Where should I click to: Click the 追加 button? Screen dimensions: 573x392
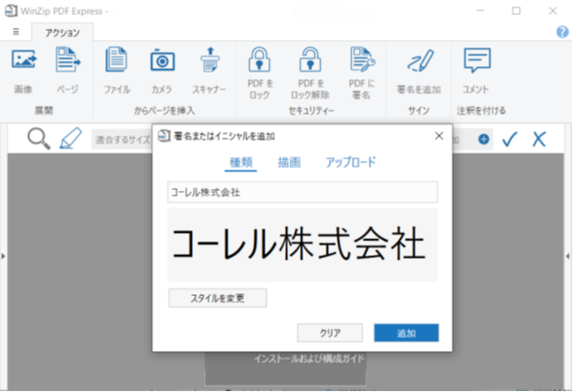point(406,332)
